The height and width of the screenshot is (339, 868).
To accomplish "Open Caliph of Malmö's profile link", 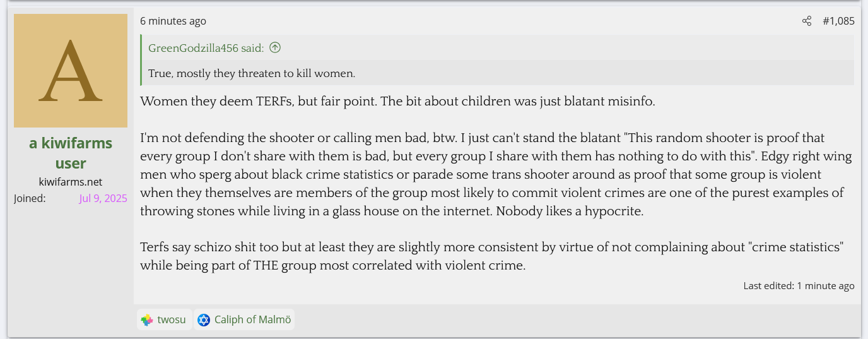I will pyautogui.click(x=252, y=320).
